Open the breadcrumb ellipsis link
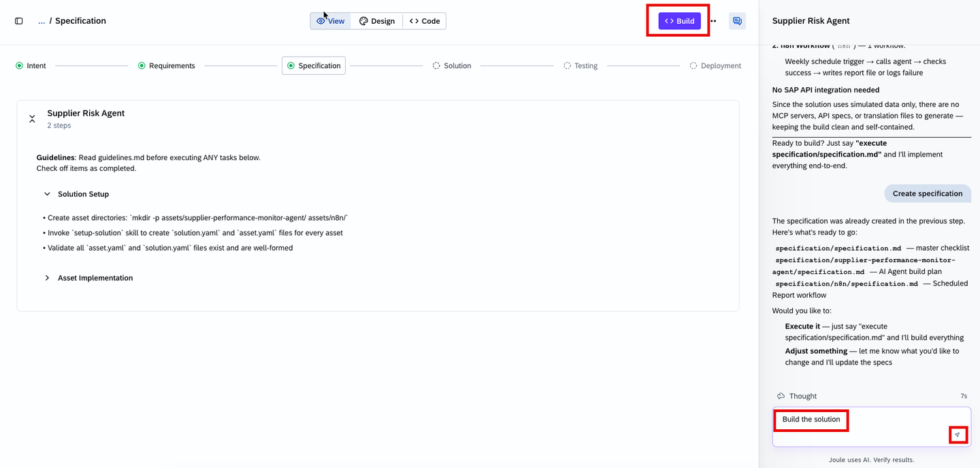This screenshot has width=980, height=468. tap(42, 21)
